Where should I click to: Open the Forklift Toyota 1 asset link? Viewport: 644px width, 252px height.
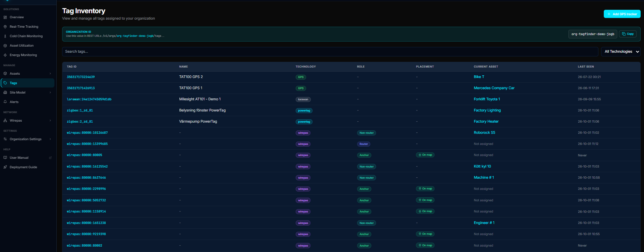click(487, 99)
